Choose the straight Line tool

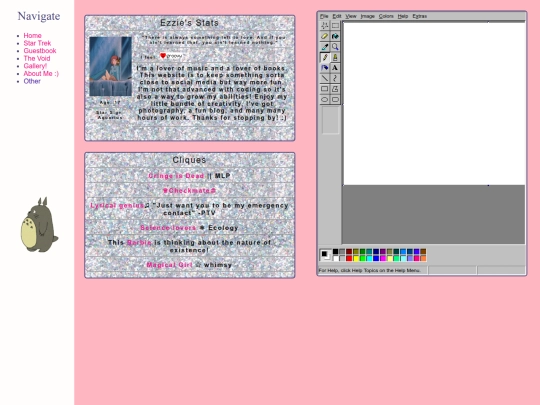point(324,79)
